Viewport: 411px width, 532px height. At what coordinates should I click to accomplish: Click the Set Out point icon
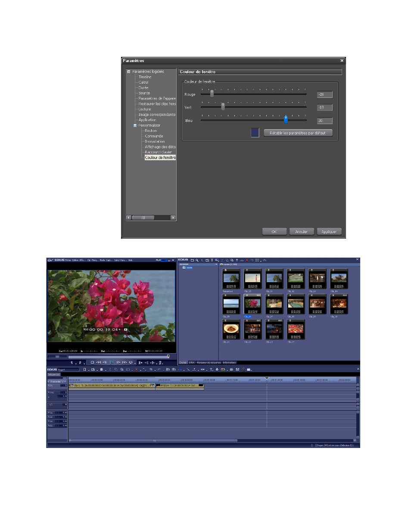tap(80, 363)
